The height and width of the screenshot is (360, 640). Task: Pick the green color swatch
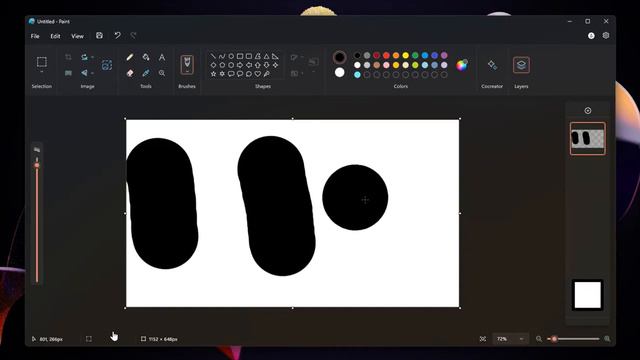415,56
